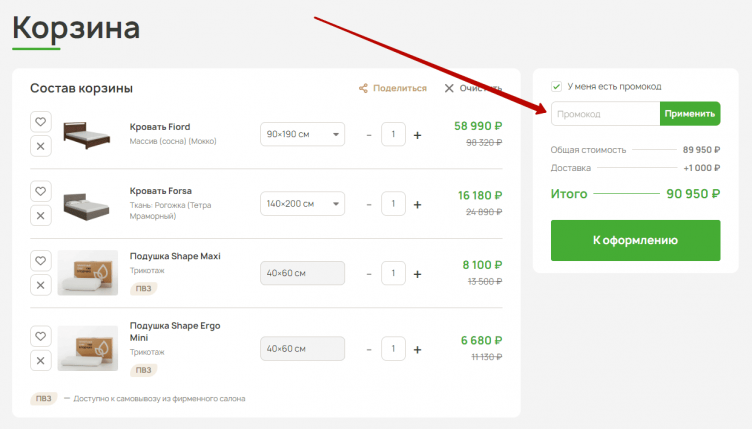Remove Кровать Fiord using its X icon
752x429 pixels.
(x=40, y=147)
